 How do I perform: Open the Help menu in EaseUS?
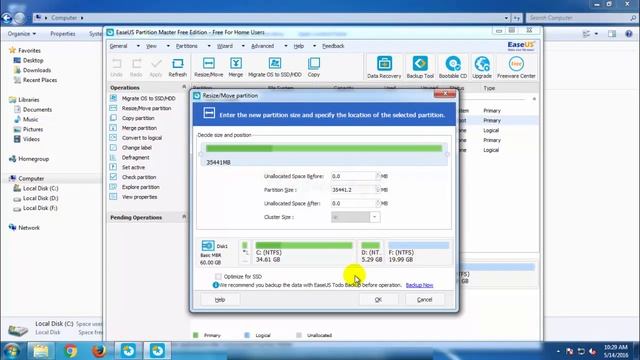(299, 46)
